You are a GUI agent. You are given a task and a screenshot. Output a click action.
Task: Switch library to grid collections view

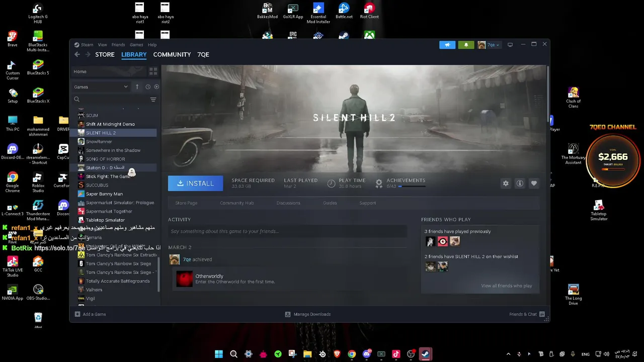click(153, 71)
